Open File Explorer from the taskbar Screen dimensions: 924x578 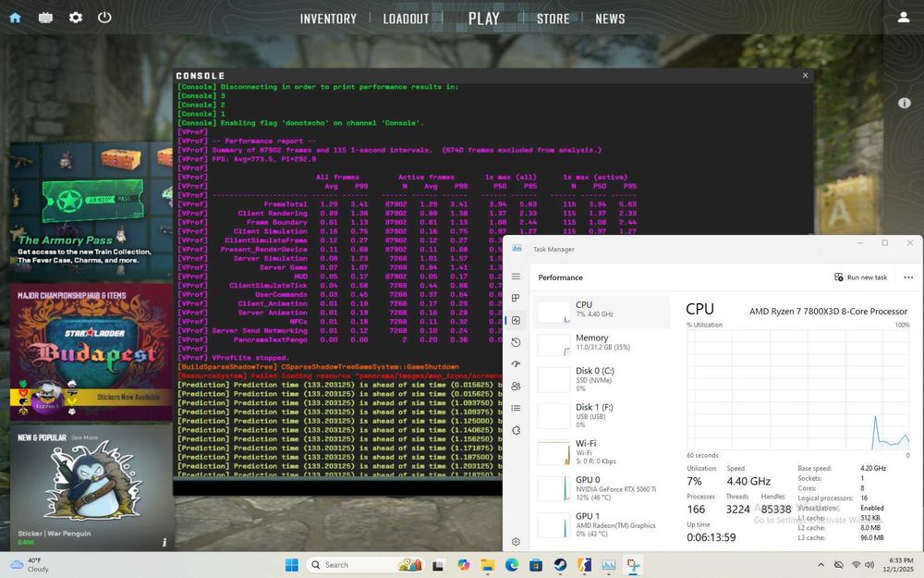[487, 565]
